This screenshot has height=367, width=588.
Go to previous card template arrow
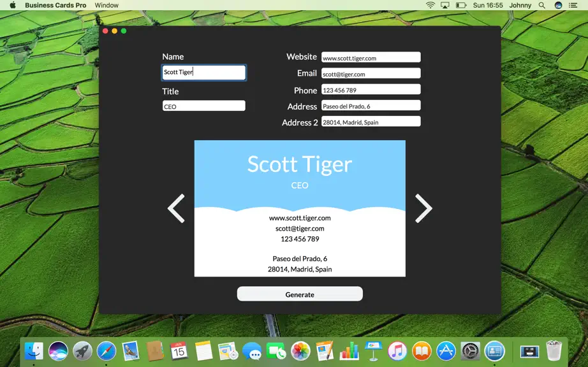coord(176,208)
